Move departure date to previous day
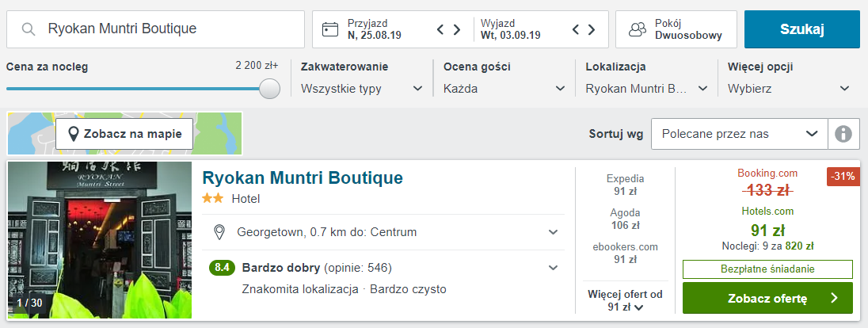This screenshot has height=328, width=868. click(576, 29)
